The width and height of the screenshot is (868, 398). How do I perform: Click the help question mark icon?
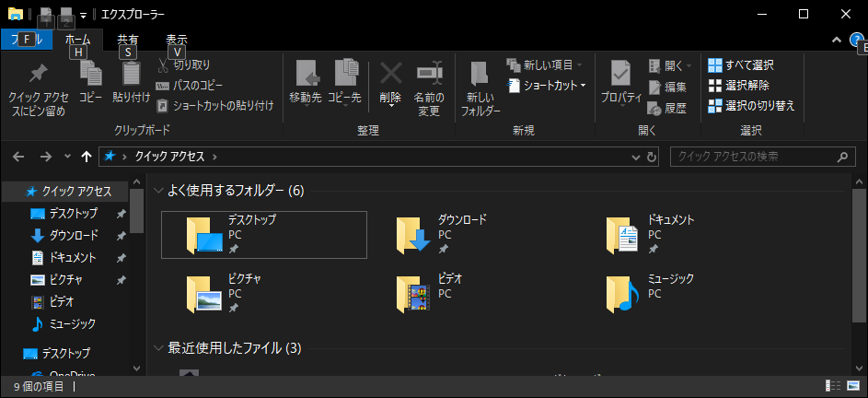(856, 40)
